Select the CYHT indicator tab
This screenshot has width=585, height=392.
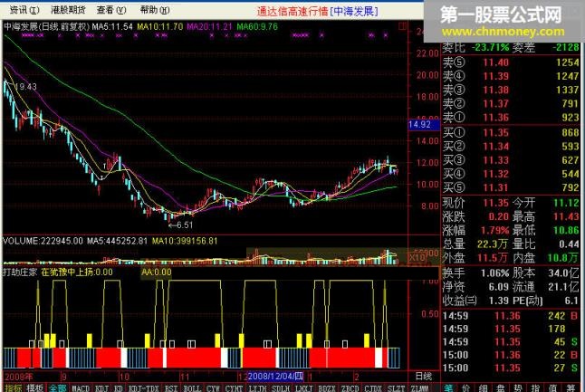click(234, 387)
